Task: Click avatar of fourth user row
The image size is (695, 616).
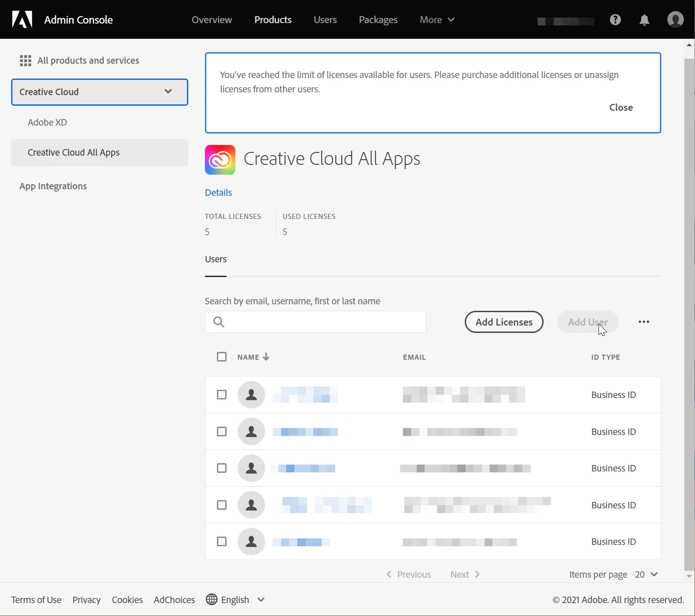Action: [x=252, y=505]
